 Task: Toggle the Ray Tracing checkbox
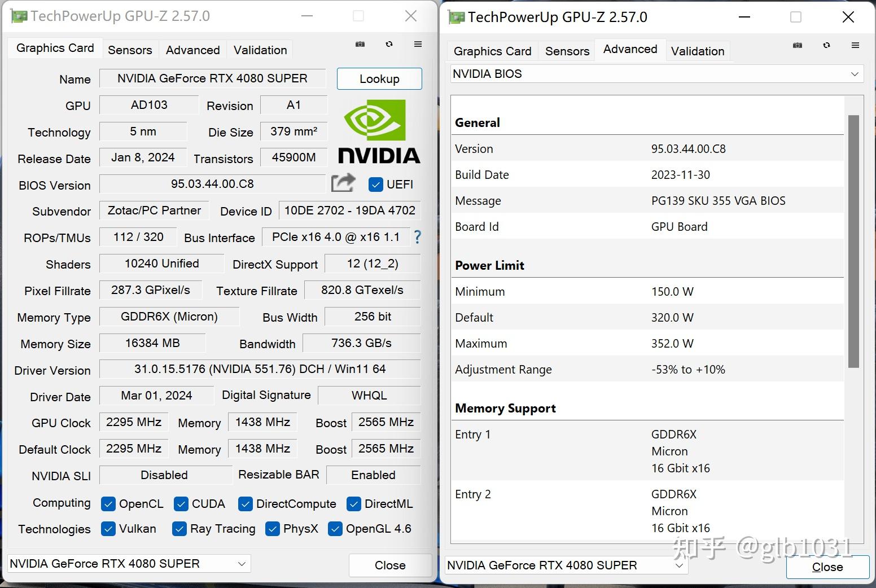coord(179,529)
